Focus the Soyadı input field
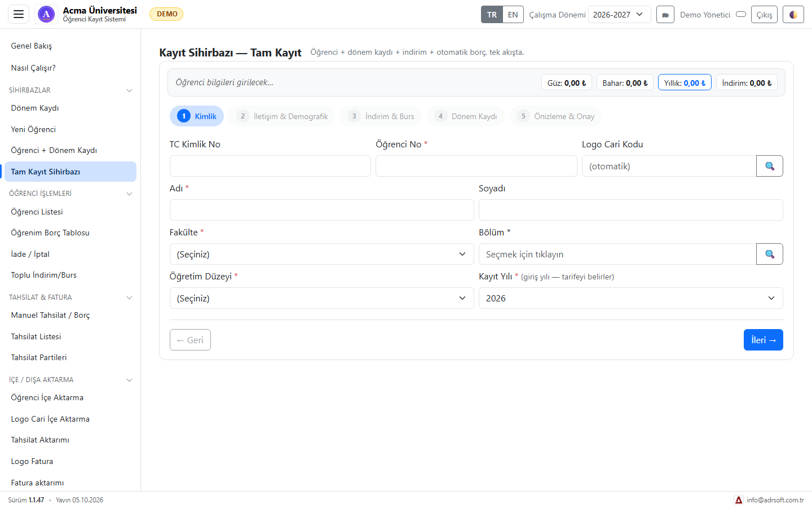812x508 pixels. coord(631,210)
